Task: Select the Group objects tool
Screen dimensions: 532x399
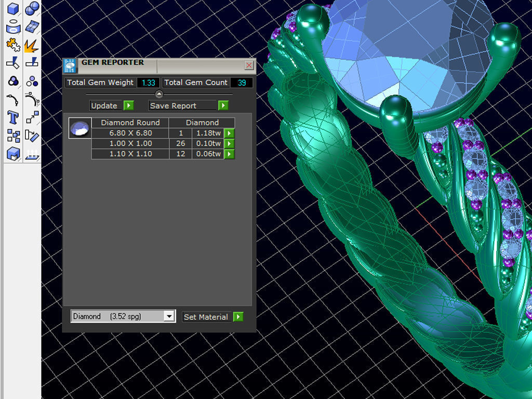Action: coord(13,82)
